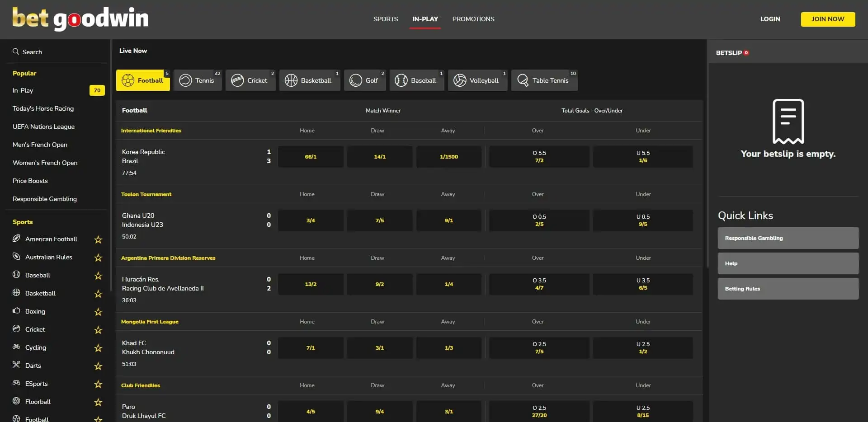Image resolution: width=868 pixels, height=422 pixels.
Task: Select the Floorball icon in Sports list
Action: [x=17, y=402]
